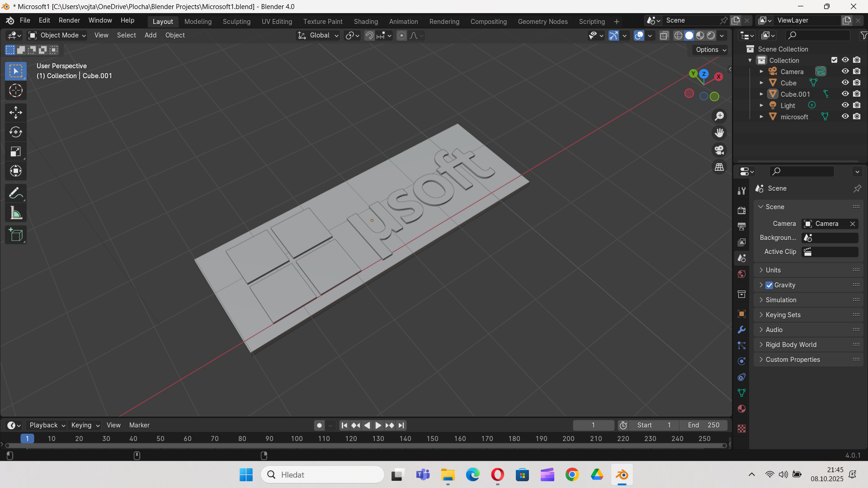Activate the Rotate tool
Viewport: 868px width, 488px height.
point(16,132)
